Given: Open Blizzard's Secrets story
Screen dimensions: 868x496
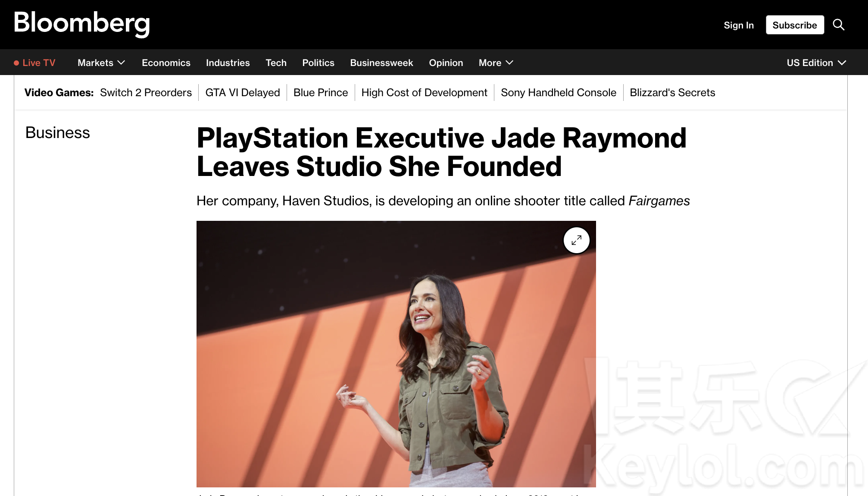Looking at the screenshot, I should (x=672, y=93).
